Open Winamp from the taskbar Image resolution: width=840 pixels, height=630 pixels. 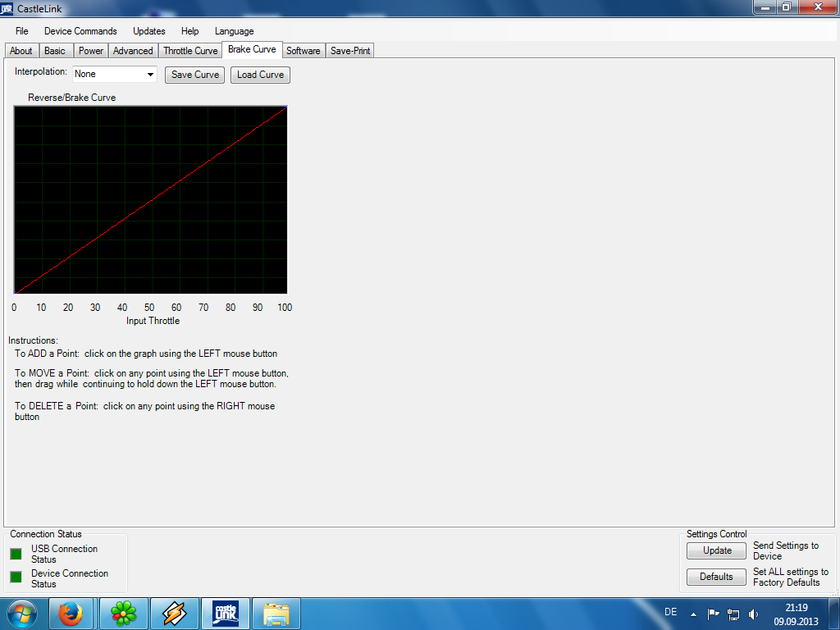pos(175,614)
